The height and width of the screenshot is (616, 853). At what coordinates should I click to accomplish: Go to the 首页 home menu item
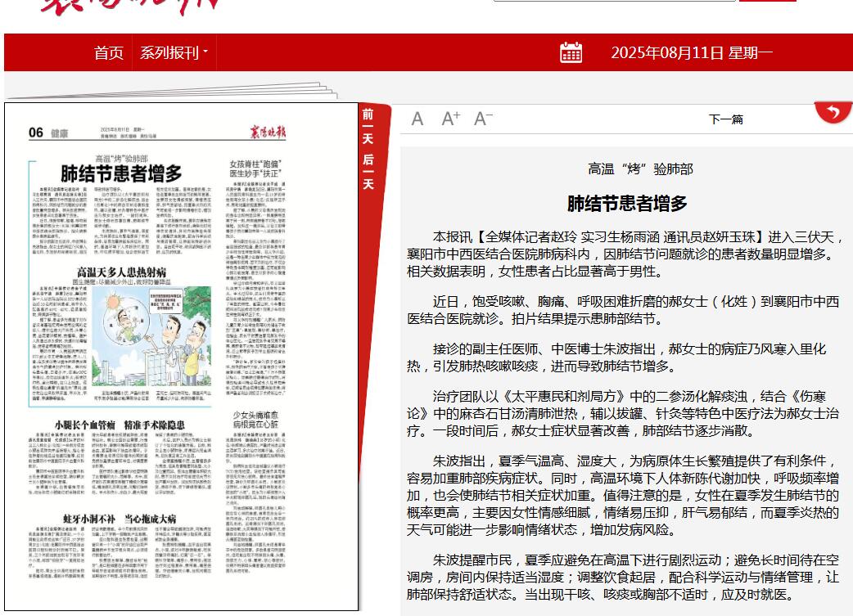(x=109, y=53)
